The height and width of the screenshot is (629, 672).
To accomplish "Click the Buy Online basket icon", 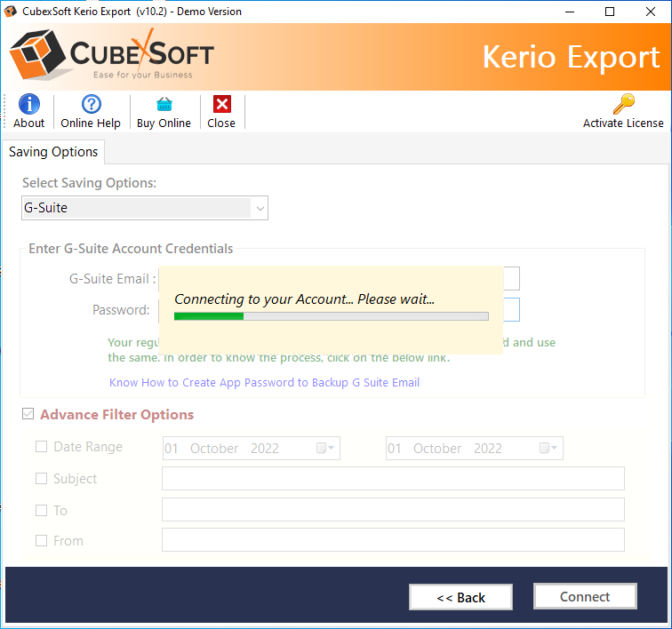I will [x=164, y=104].
